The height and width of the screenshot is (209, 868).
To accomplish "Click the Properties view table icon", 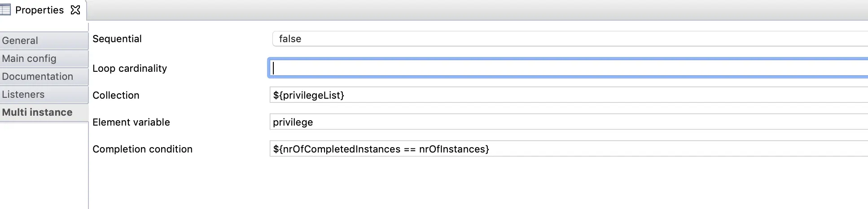I will pos(5,9).
